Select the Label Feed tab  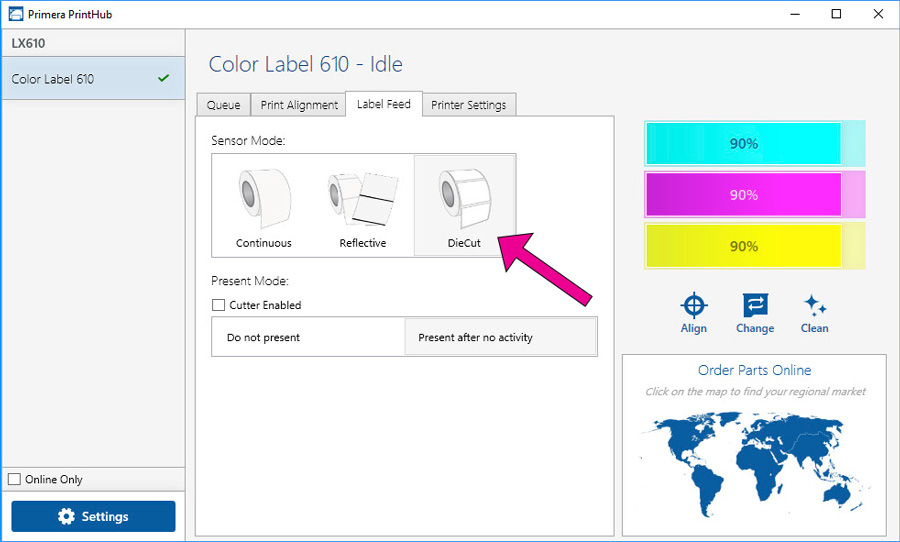coord(383,104)
